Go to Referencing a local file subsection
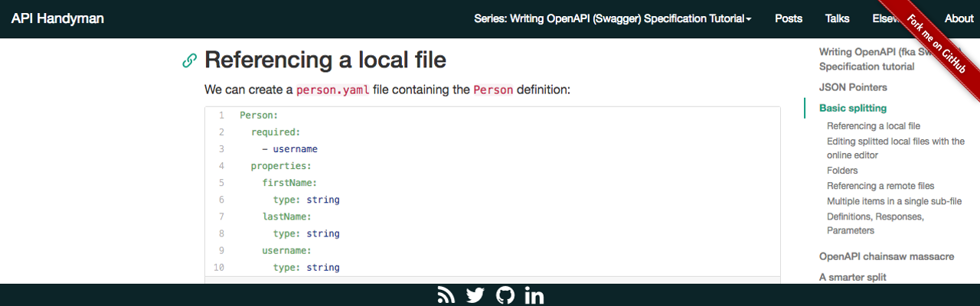Screen dimensions: 980x306 click(874, 125)
